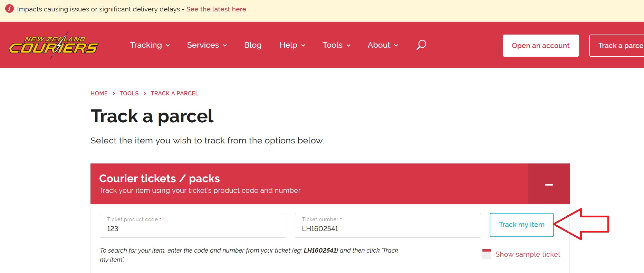Go to the Blog page

(253, 45)
